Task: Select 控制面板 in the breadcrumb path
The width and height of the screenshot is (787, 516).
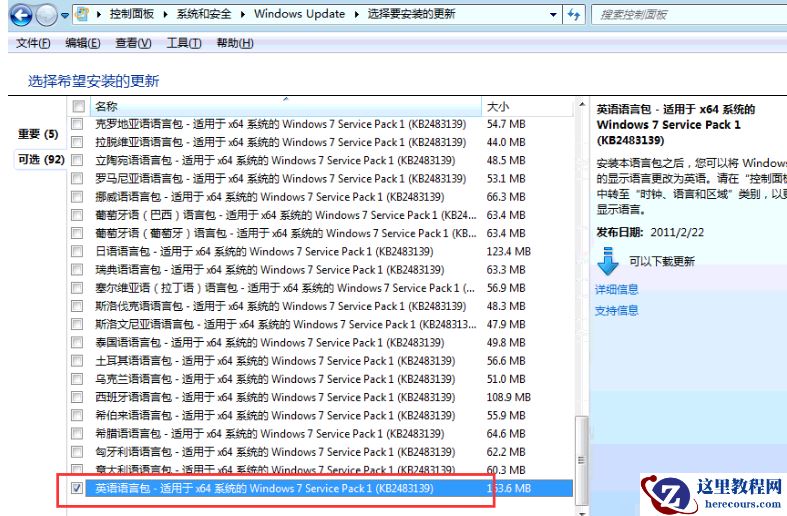Action: tap(132, 14)
